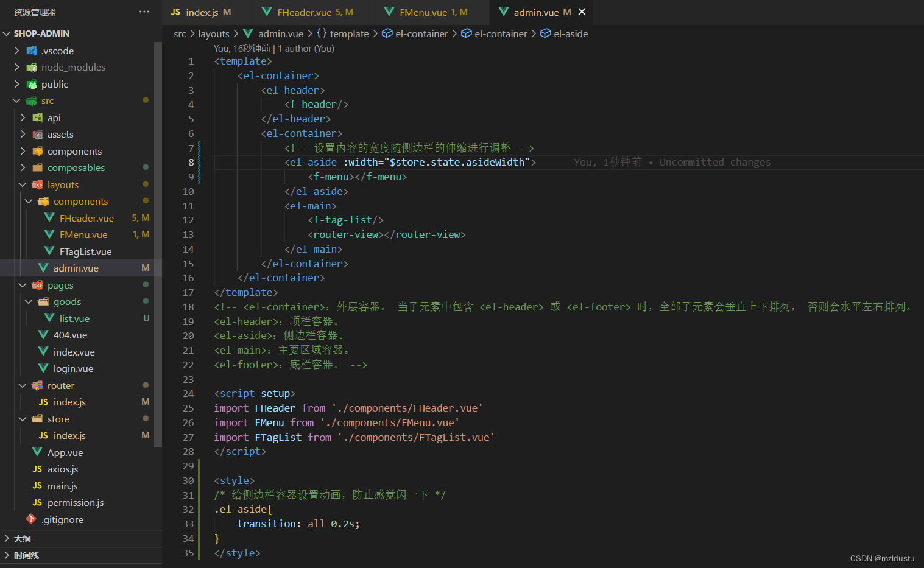Click the api folder icon
Screen dimensions: 924x568
click(x=38, y=117)
